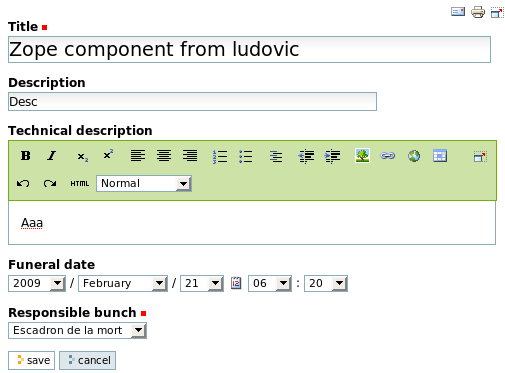Insert an external link with globe icon

coord(414,156)
